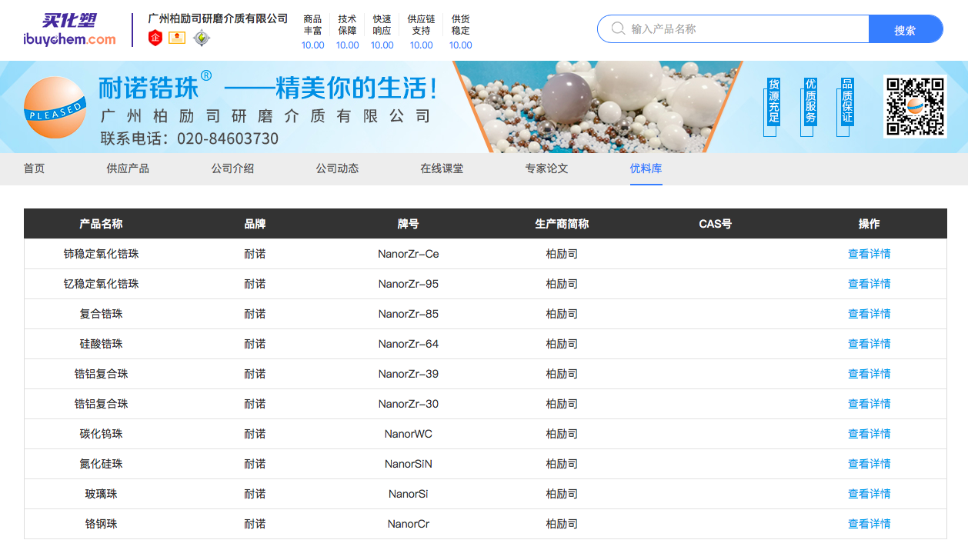Click grade code NanorSi
The width and height of the screenshot is (968, 560).
(409, 494)
